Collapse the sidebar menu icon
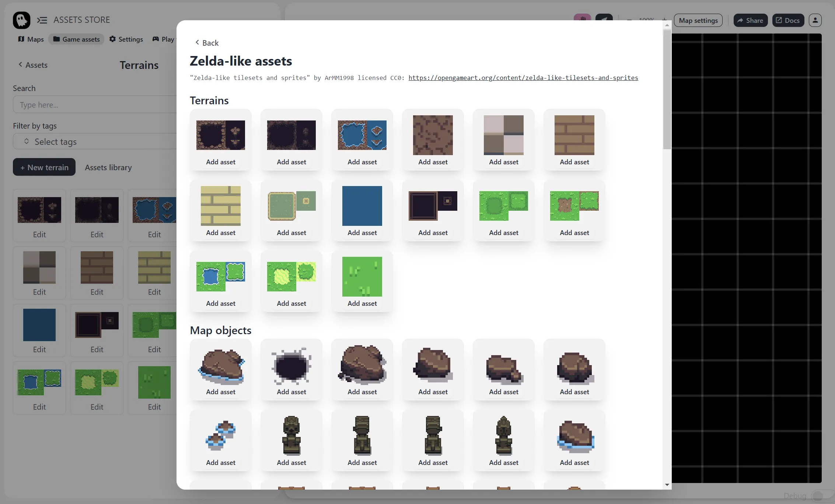The height and width of the screenshot is (504, 835). point(42,20)
